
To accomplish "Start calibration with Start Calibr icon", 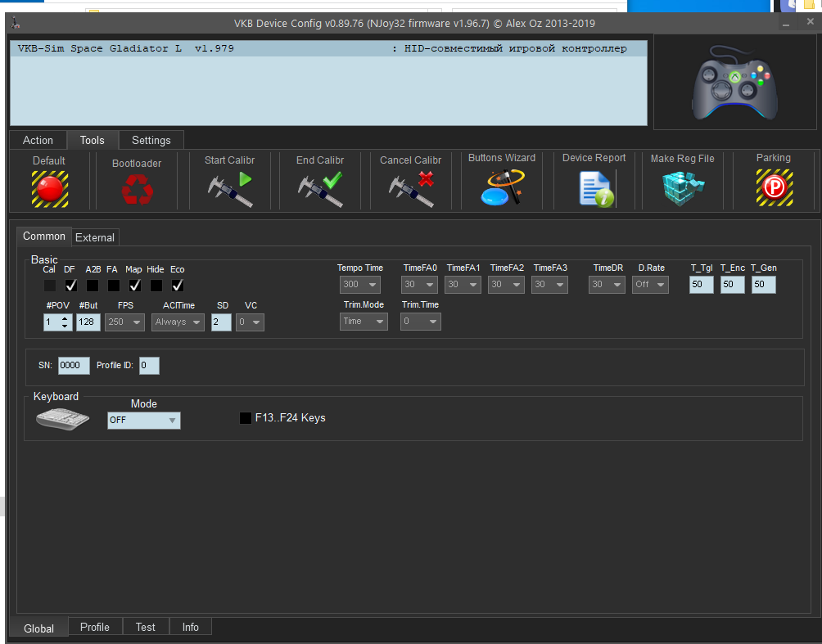I will tap(229, 189).
